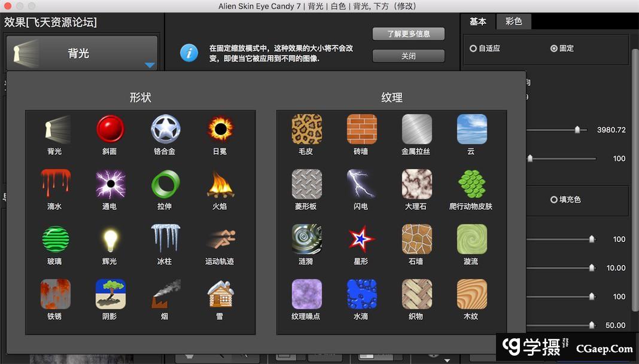Select the 冰柱 icicles effect icon
Image resolution: width=639 pixels, height=364 pixels.
click(x=165, y=239)
